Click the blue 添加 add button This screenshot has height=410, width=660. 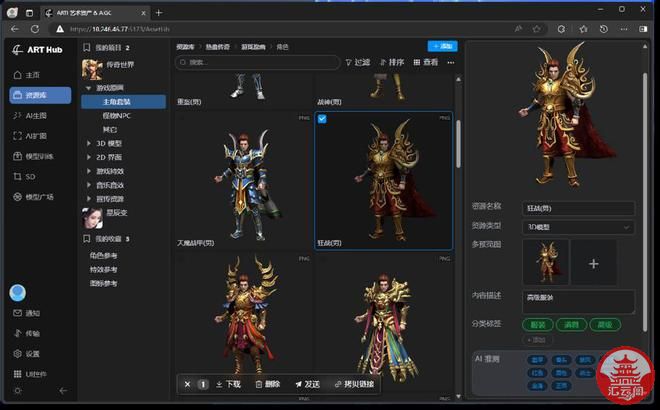click(442, 46)
